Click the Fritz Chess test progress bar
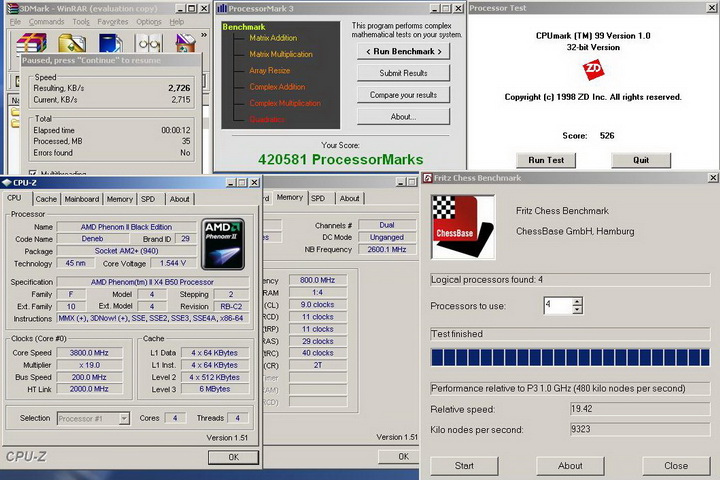Screen dimensions: 720x480 570,357
